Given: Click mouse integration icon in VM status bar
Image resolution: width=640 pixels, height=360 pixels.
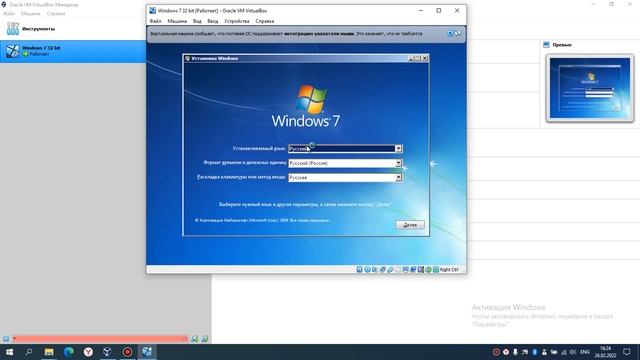Looking at the screenshot, I should (428, 269).
